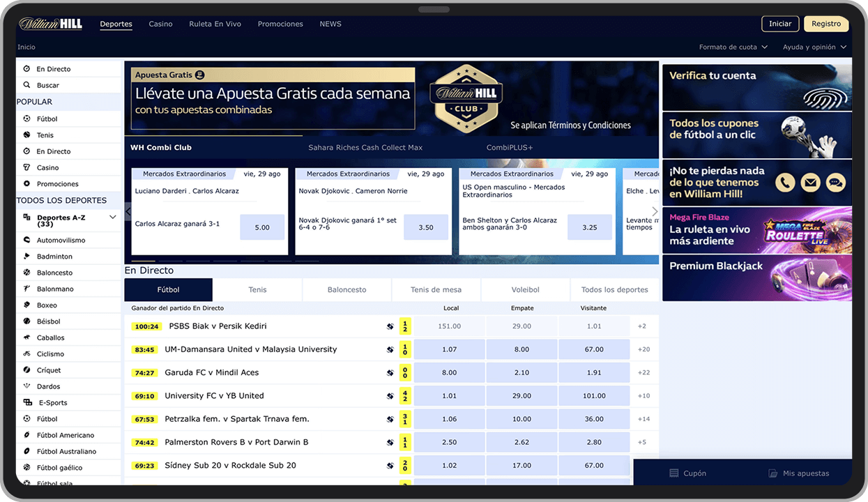Open the En Directo clock icon under Popular
The image size is (868, 502).
[26, 151]
